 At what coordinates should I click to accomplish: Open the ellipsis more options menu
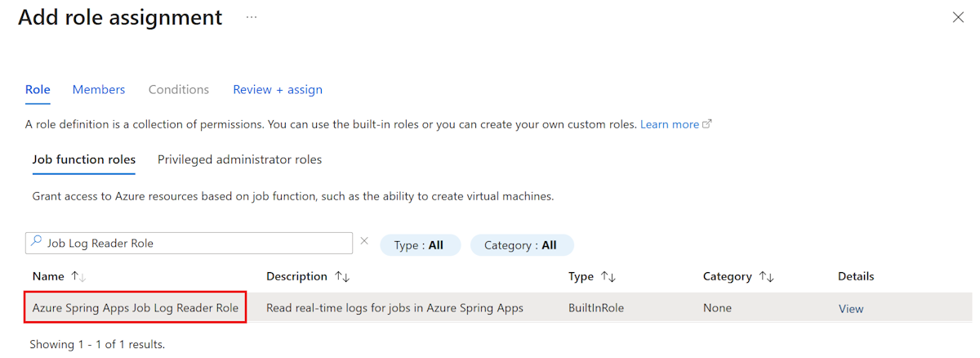click(252, 17)
